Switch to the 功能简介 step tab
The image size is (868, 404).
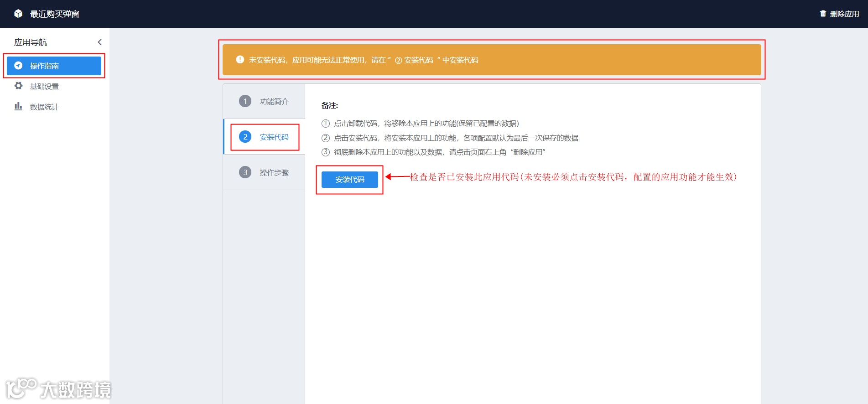[x=264, y=101]
